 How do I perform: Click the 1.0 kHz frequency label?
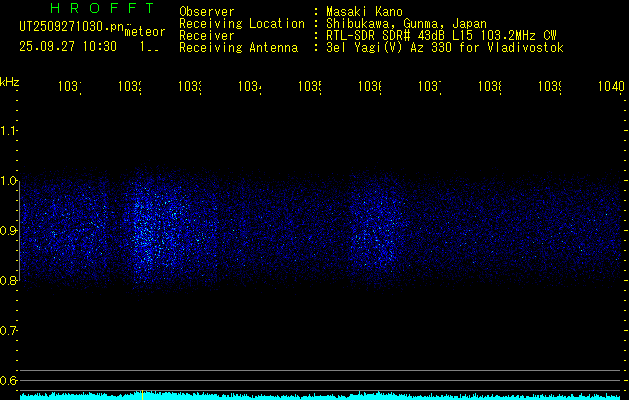pyautogui.click(x=8, y=181)
